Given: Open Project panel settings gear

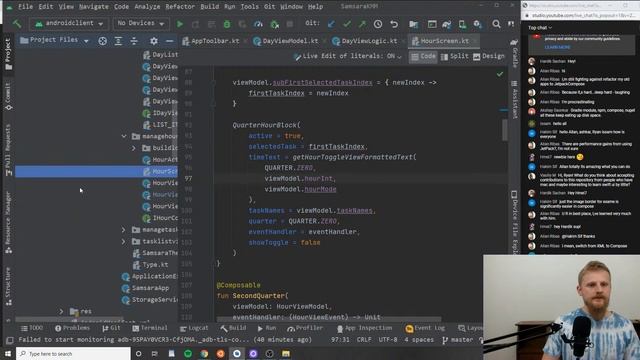Looking at the screenshot, I should coord(153,41).
